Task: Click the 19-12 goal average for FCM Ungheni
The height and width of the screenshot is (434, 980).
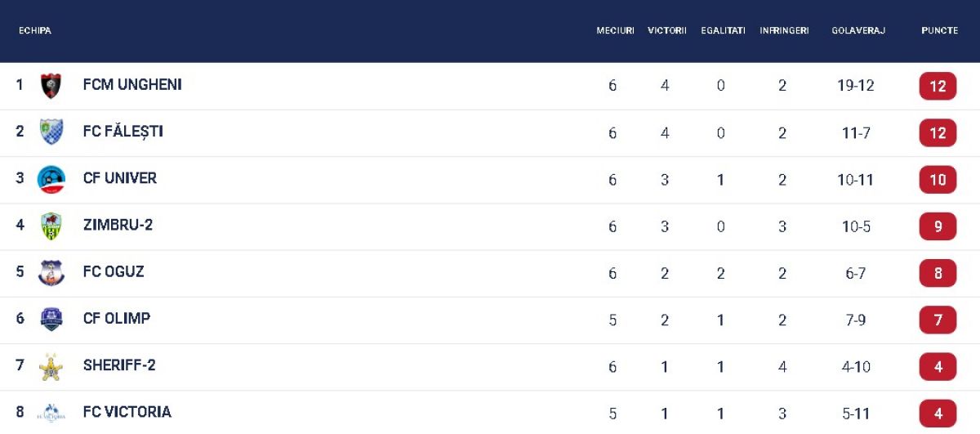Action: 855,86
